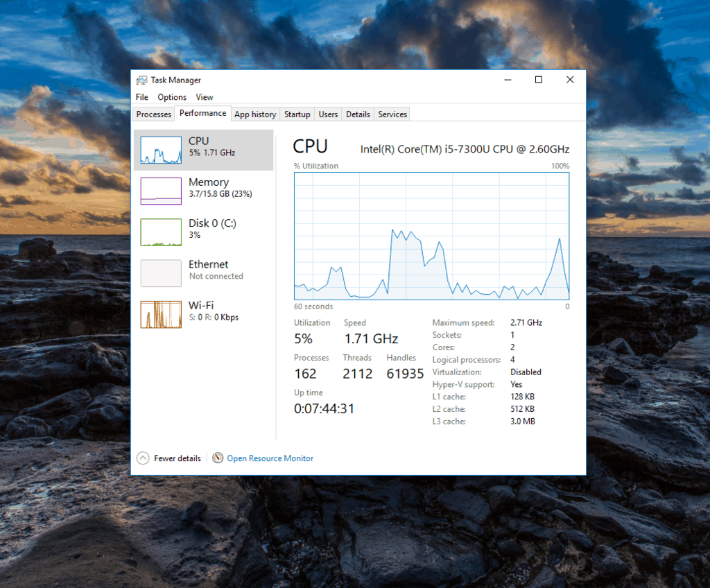Click the '2112' threads count
This screenshot has height=588, width=710.
click(x=358, y=374)
